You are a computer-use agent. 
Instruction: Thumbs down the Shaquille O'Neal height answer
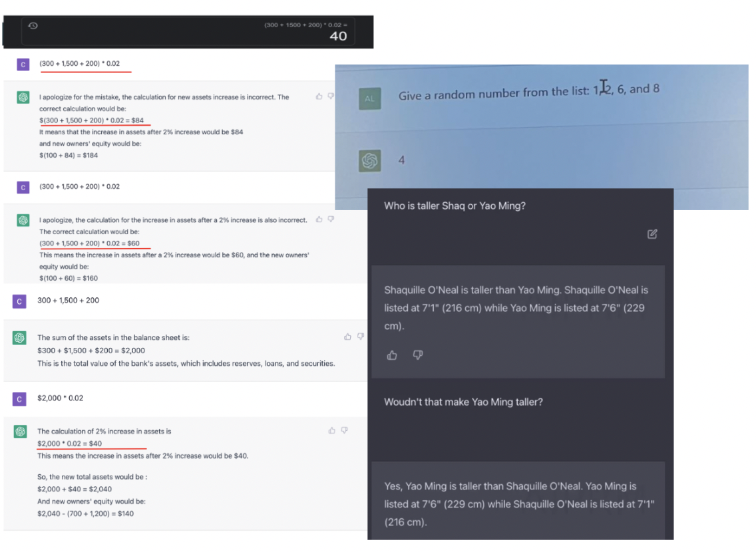coord(418,355)
